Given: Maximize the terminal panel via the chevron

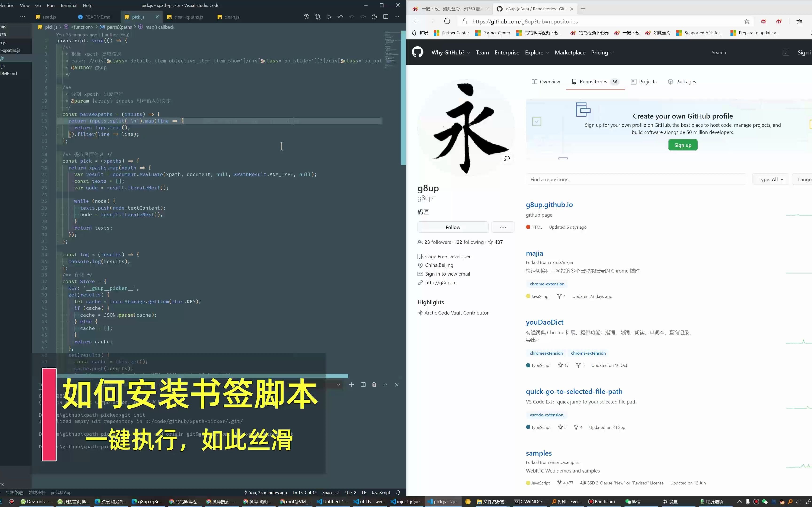Looking at the screenshot, I should 385,385.
